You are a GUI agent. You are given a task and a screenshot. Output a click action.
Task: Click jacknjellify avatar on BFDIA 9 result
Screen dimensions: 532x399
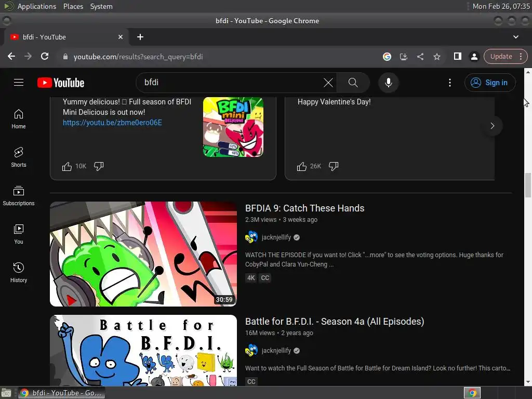click(251, 237)
